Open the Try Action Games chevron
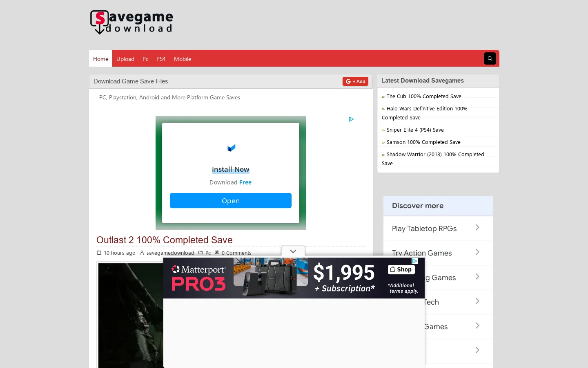 point(477,252)
